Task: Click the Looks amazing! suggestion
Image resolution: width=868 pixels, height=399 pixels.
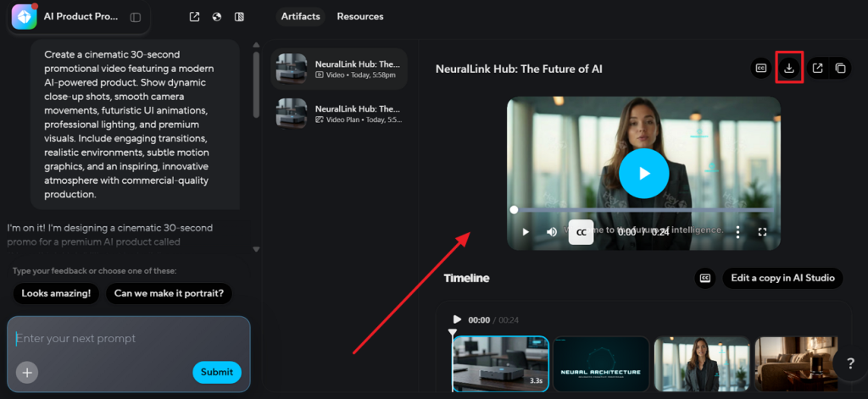Action: point(56,293)
